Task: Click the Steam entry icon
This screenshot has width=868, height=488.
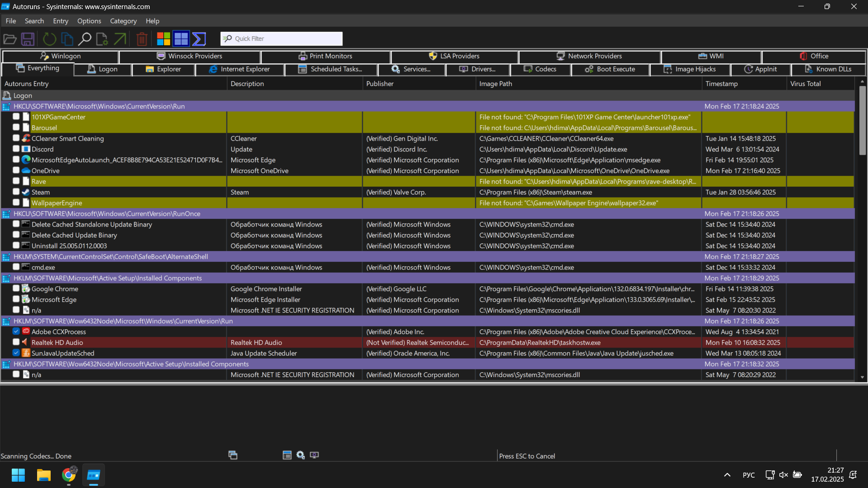Action: (x=26, y=192)
